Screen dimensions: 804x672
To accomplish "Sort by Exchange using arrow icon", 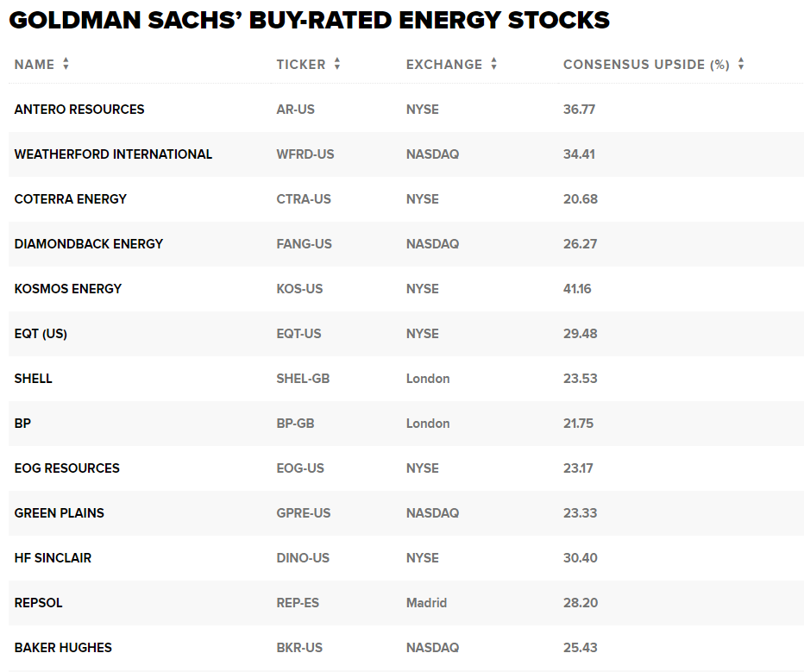I will coord(493,64).
